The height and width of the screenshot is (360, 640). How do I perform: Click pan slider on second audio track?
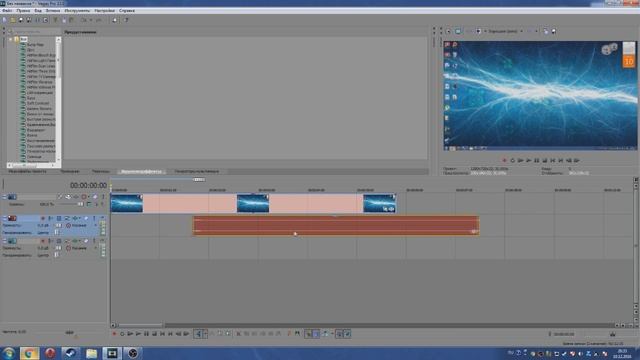pyautogui.click(x=57, y=255)
